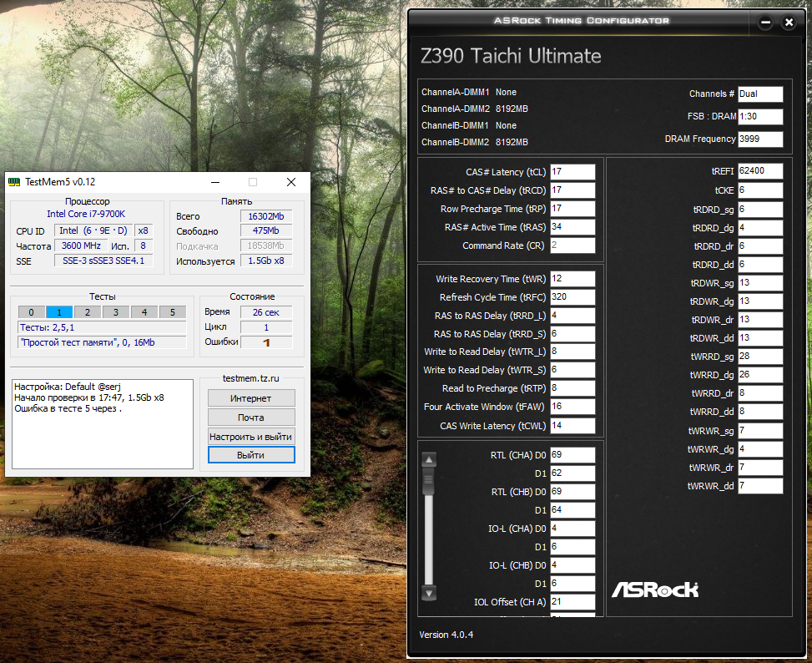Click the tWRRD_sg field showing 28
This screenshot has width=812, height=663.
[760, 357]
